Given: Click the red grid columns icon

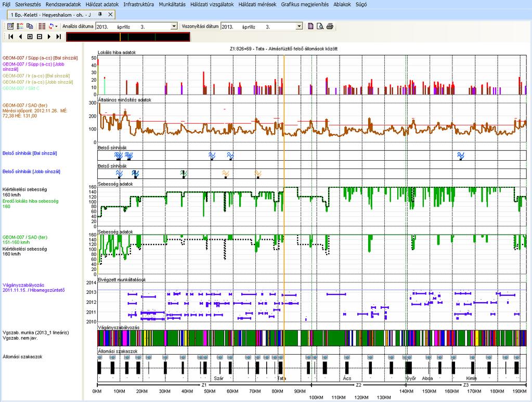Looking at the screenshot, I should (42, 26).
